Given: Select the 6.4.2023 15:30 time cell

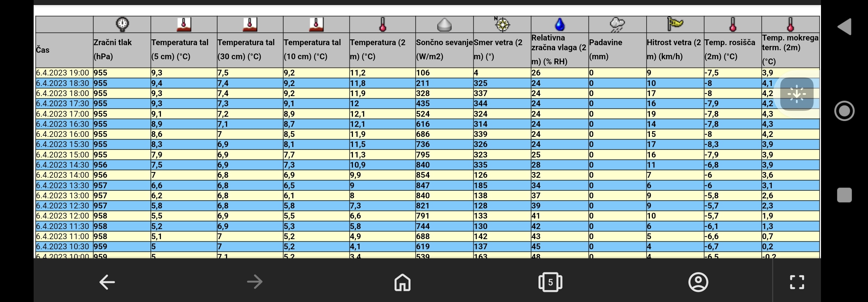Looking at the screenshot, I should tap(64, 144).
